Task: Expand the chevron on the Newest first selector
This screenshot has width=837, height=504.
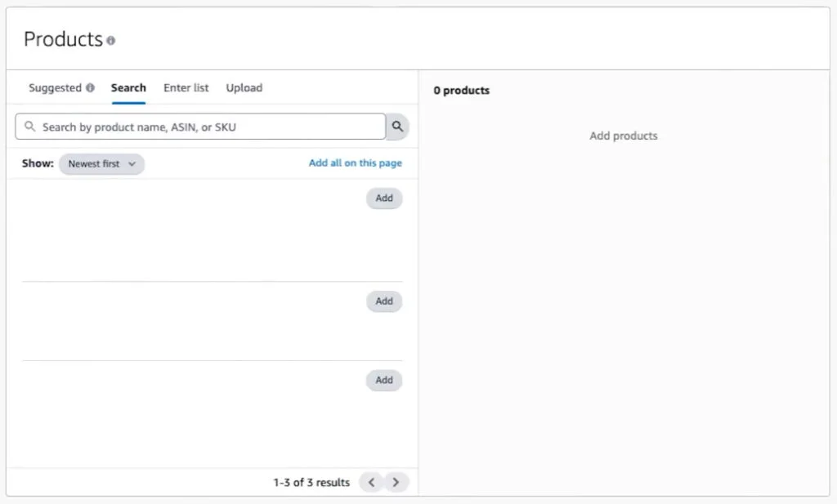Action: [x=132, y=163]
